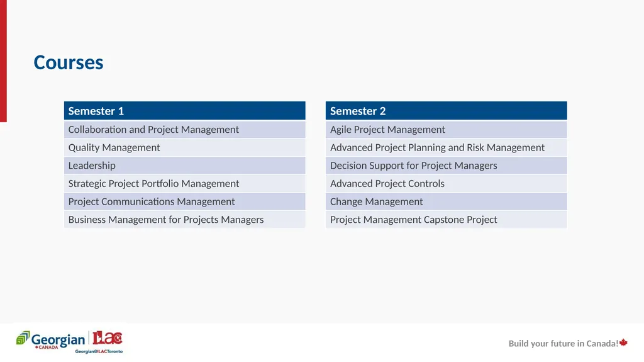This screenshot has width=644, height=362.
Task: Click Collaboration and Project Management row
Action: click(x=184, y=129)
